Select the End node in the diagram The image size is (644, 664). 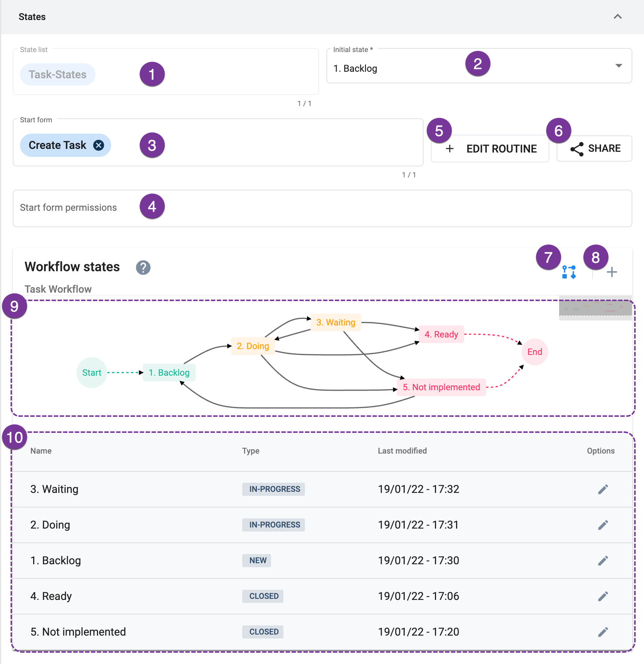pos(535,352)
